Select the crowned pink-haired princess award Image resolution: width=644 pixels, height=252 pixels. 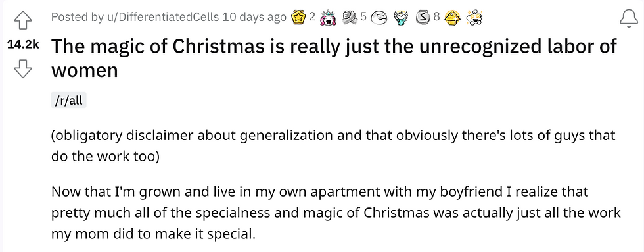(x=328, y=18)
